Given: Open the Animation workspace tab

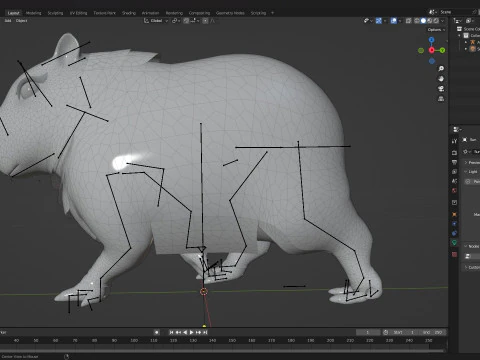Looking at the screenshot, I should tap(150, 13).
